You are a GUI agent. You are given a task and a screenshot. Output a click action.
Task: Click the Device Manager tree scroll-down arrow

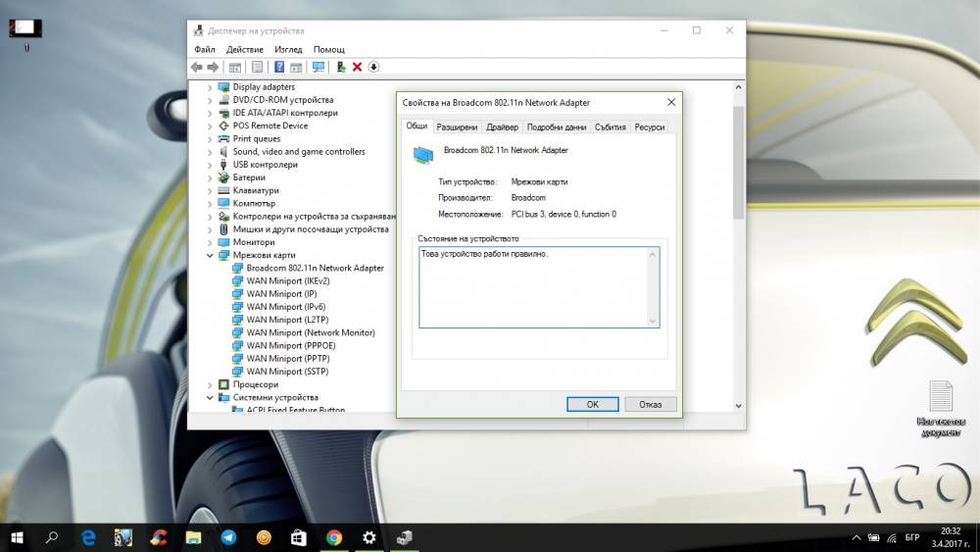point(738,405)
